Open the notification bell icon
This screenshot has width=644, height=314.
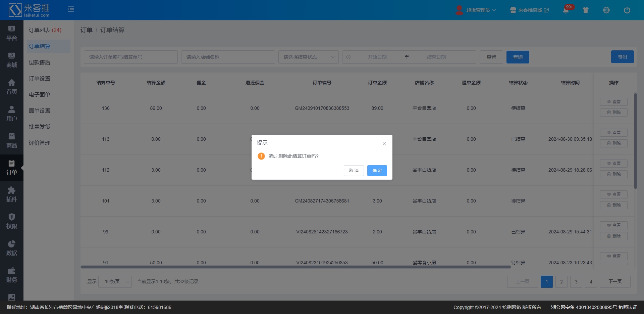[566, 10]
